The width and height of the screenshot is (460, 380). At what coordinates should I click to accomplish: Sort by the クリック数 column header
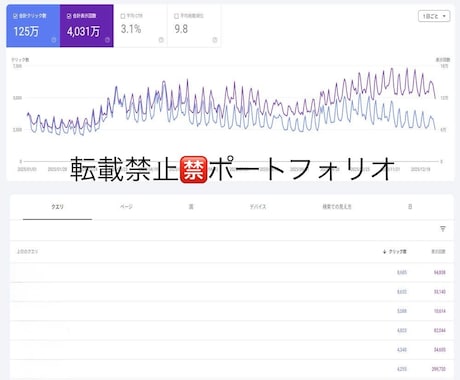click(x=395, y=252)
